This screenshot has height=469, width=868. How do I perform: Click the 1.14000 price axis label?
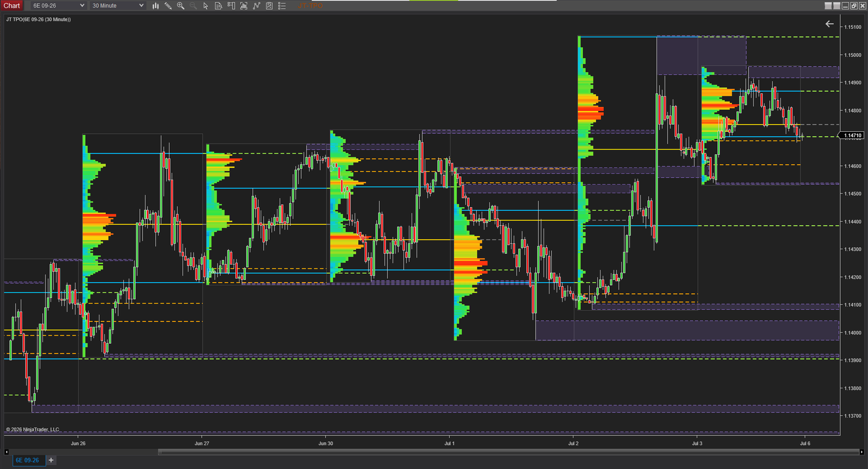click(853, 332)
